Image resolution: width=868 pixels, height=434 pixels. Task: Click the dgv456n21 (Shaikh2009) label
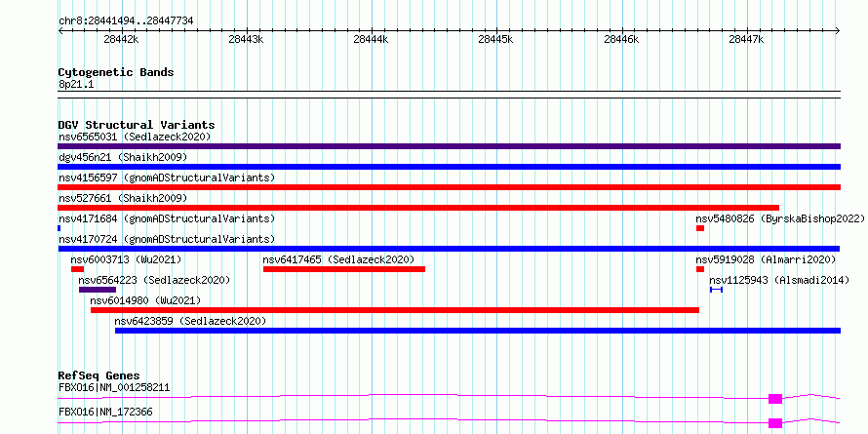click(123, 157)
